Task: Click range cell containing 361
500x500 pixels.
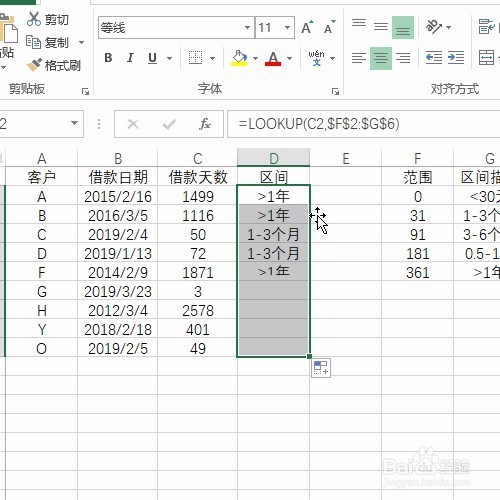Action: (417, 272)
